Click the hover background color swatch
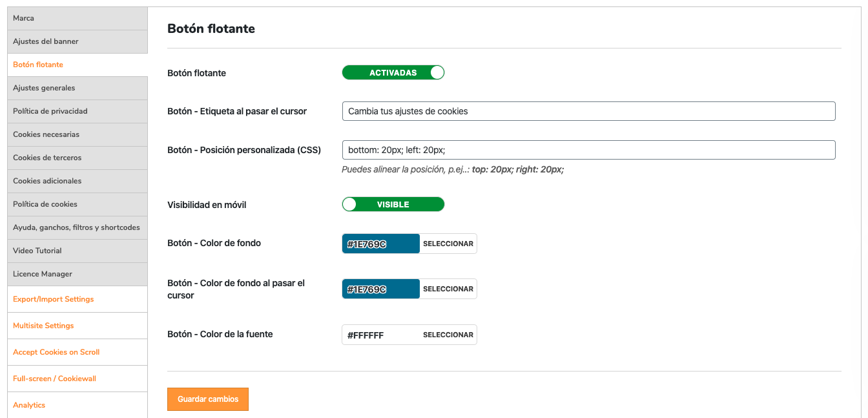The image size is (868, 418). [x=381, y=289]
